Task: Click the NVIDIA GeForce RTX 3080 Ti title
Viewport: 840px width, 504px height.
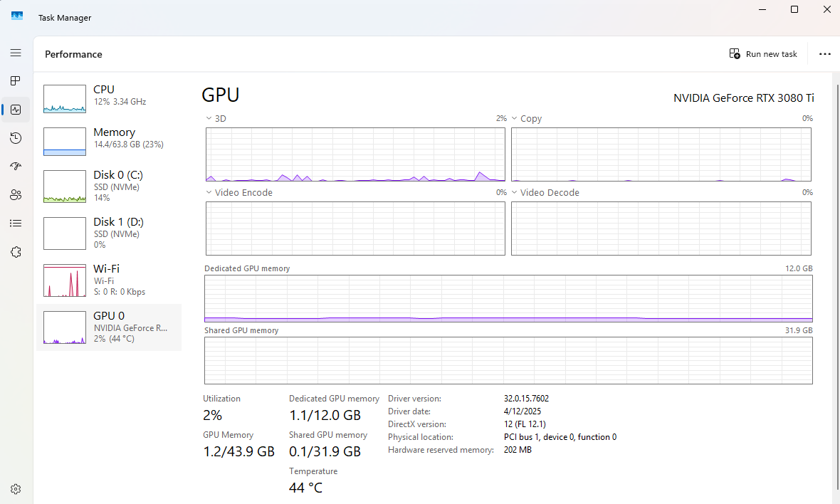Action: click(744, 98)
